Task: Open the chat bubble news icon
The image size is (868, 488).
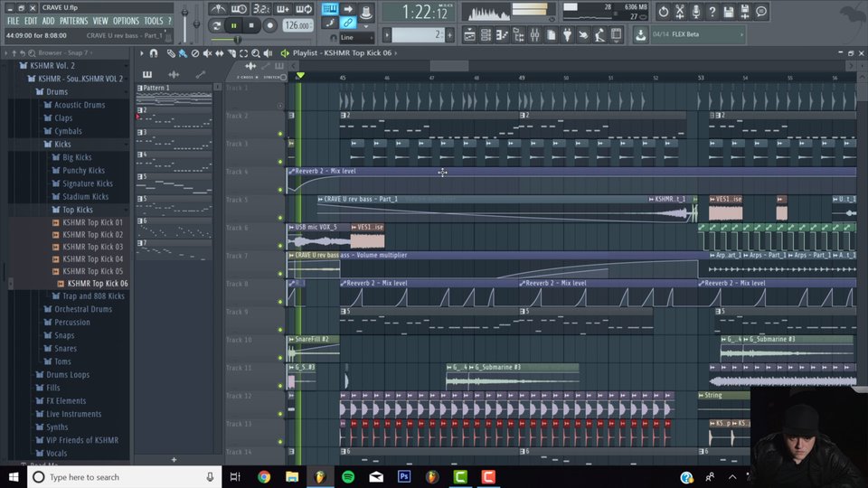Action: (x=761, y=11)
